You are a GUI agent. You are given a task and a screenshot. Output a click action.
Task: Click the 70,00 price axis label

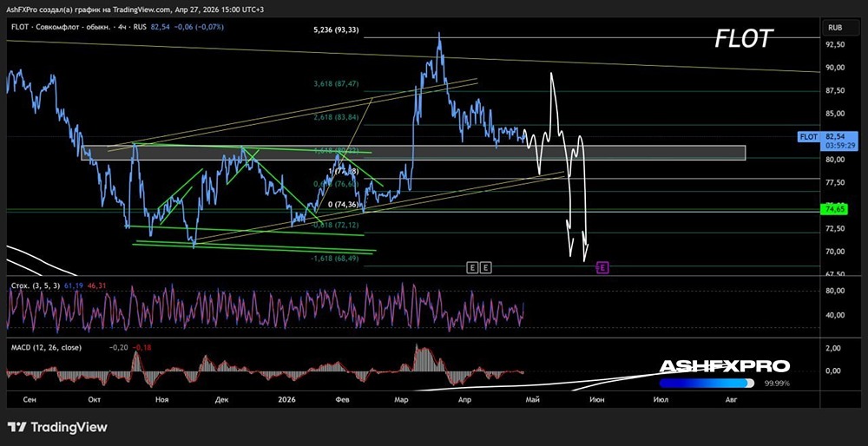click(x=834, y=252)
